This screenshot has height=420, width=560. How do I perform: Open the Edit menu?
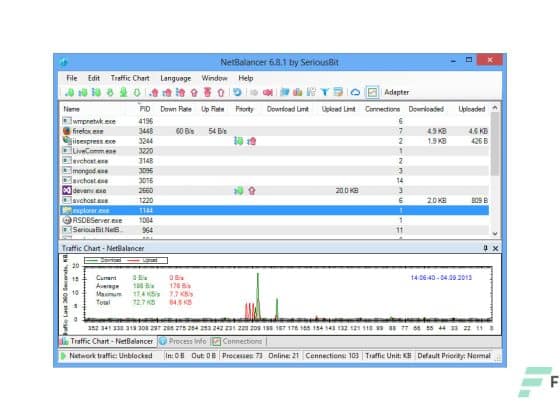[x=94, y=78]
